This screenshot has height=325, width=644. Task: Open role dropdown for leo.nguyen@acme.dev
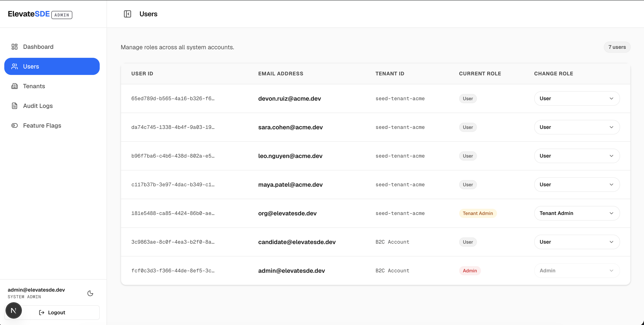coord(577,156)
